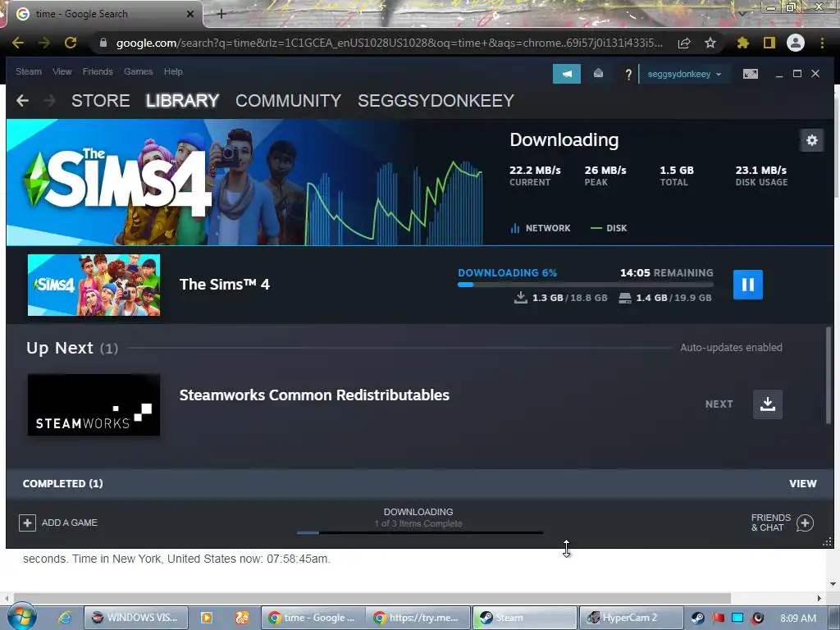Expand the COMPLETED (1) section
The height and width of the screenshot is (630, 840).
click(x=62, y=484)
